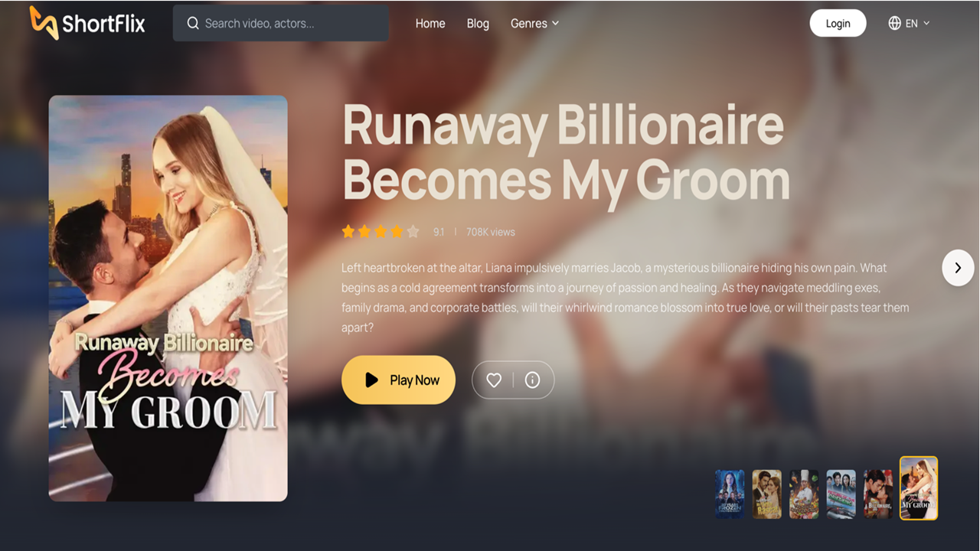Click the ShortFlix logo

pyautogui.click(x=87, y=23)
